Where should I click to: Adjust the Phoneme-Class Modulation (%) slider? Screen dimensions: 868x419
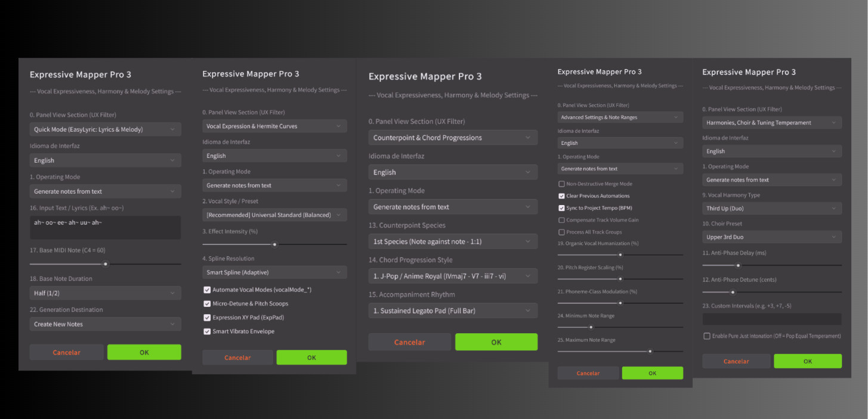[620, 303]
